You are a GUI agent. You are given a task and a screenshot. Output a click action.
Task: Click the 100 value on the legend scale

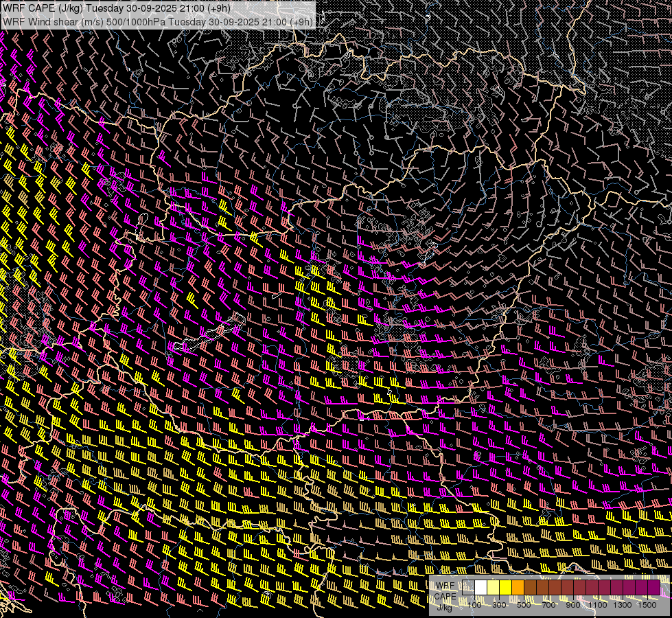[x=475, y=605]
